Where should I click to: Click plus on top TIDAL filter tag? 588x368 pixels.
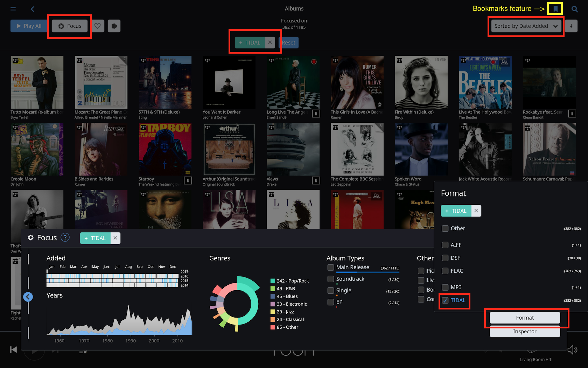[x=240, y=43]
